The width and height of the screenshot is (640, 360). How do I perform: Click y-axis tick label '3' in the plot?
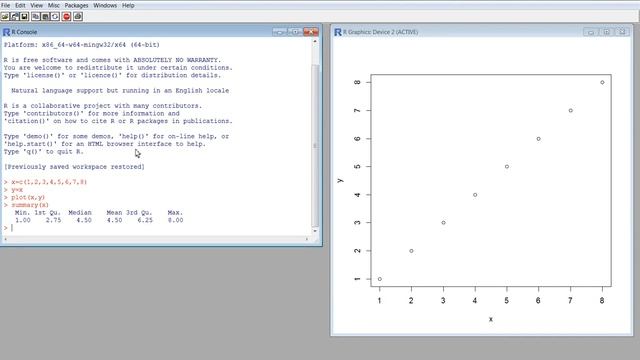[357, 222]
